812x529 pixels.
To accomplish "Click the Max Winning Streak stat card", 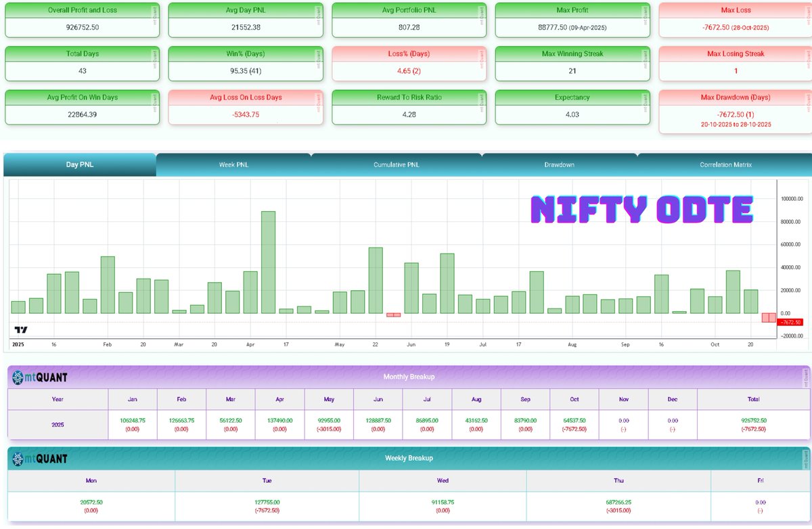I will point(572,63).
